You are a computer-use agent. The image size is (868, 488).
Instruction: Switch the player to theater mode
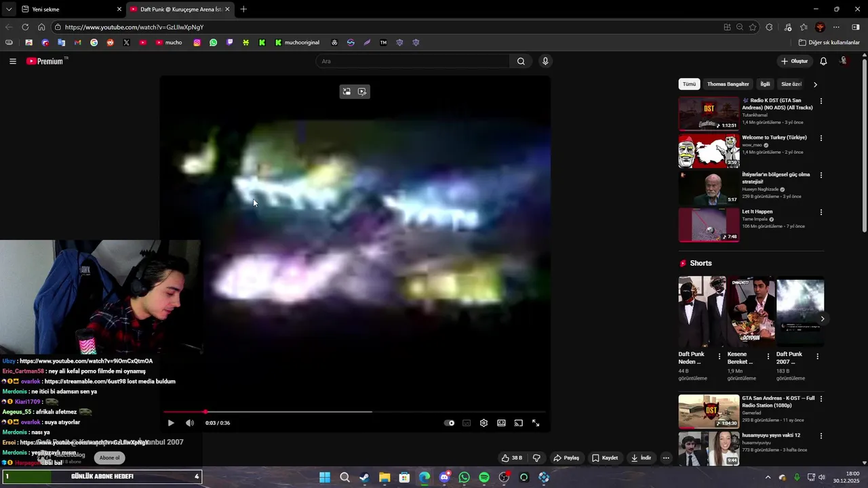pyautogui.click(x=501, y=423)
